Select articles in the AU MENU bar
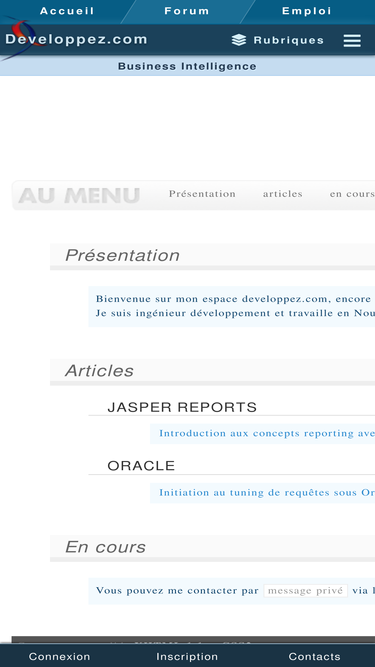 [283, 194]
